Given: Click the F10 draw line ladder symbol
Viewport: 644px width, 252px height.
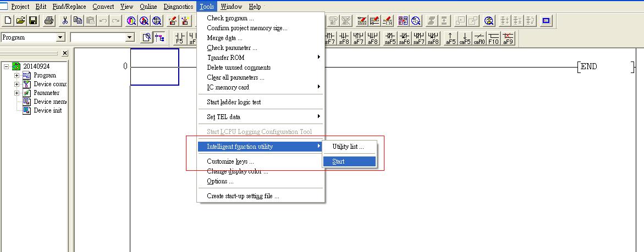Looking at the screenshot, I should pos(493,38).
